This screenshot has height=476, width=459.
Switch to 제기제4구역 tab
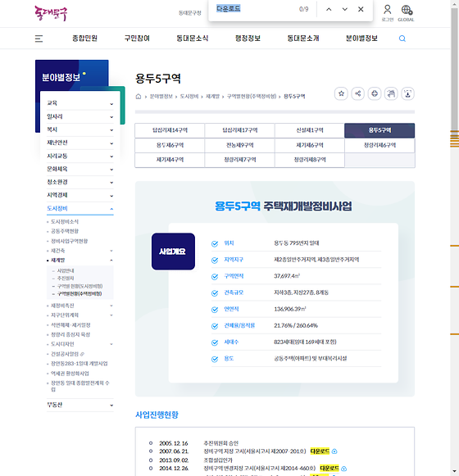pyautogui.click(x=170, y=160)
